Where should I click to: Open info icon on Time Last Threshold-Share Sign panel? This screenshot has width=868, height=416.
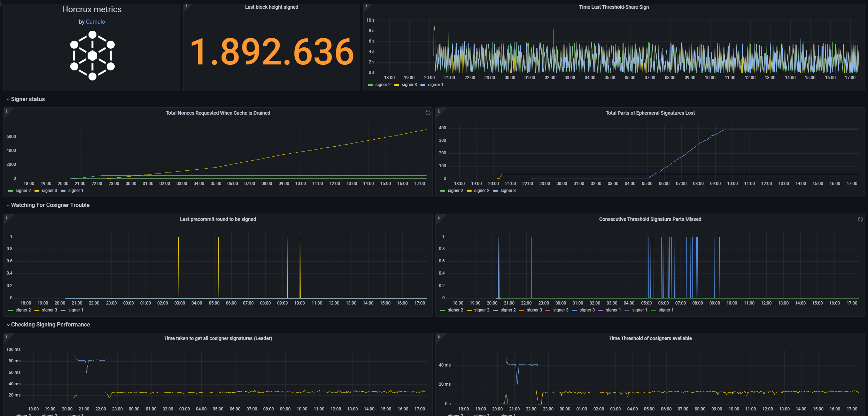[x=366, y=6]
